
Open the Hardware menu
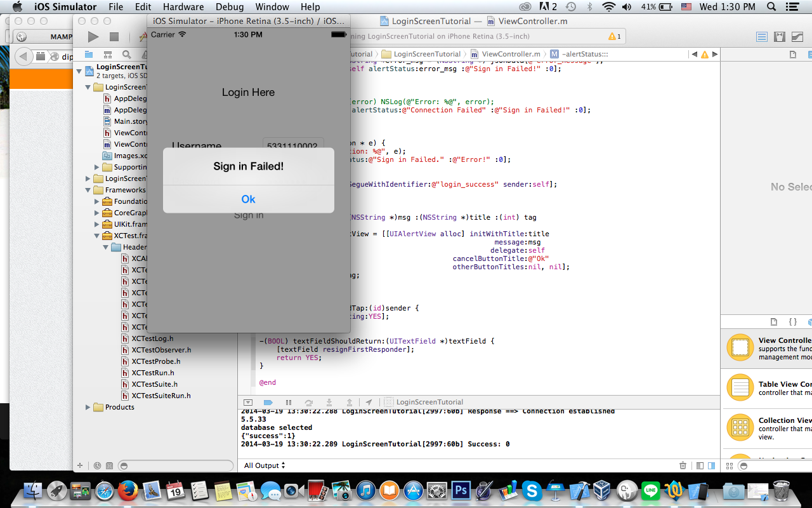click(183, 7)
